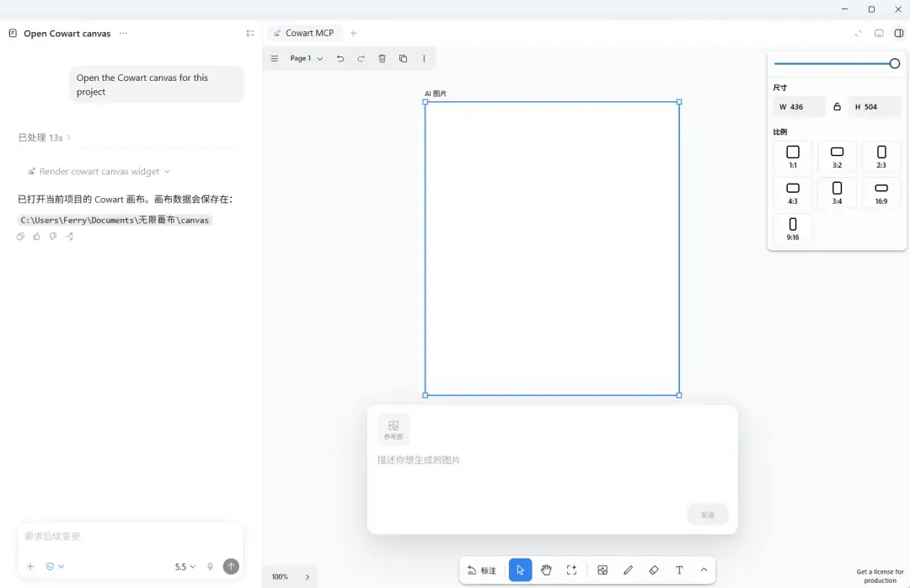Click the microphone voice input icon
The image size is (910, 588).
(x=210, y=567)
